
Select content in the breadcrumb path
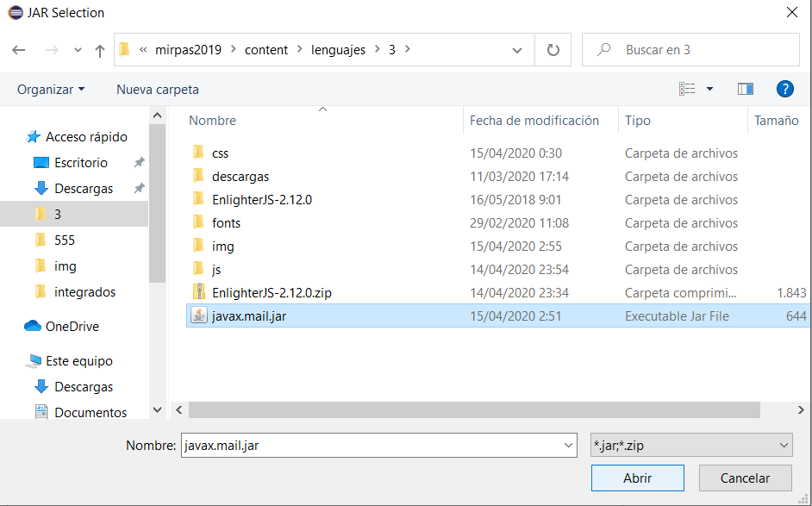266,50
